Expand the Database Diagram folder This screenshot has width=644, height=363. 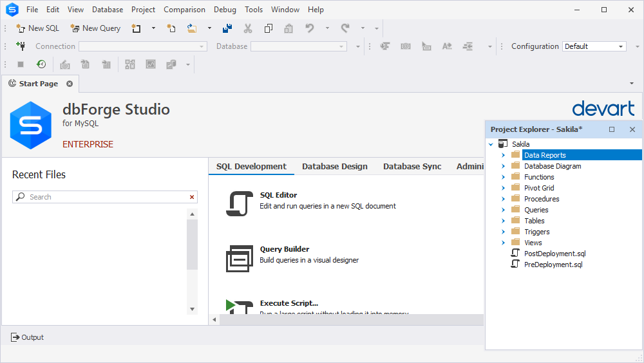point(503,166)
